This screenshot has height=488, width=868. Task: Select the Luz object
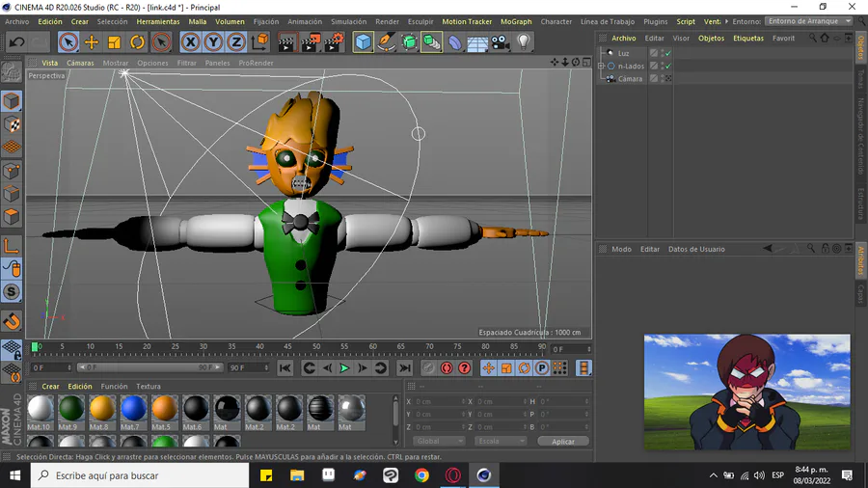(623, 53)
